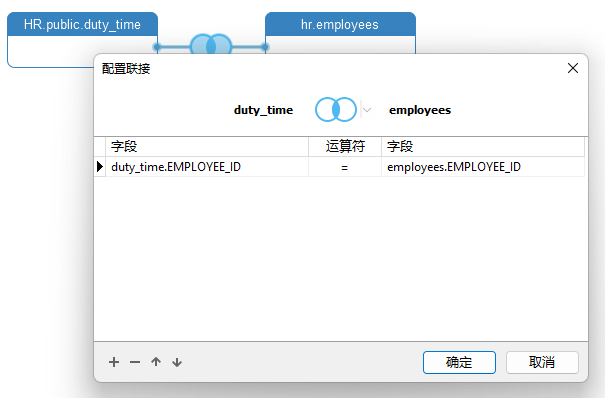The width and height of the screenshot is (605, 398).
Task: Move join condition up with arrow
Action: tap(156, 362)
